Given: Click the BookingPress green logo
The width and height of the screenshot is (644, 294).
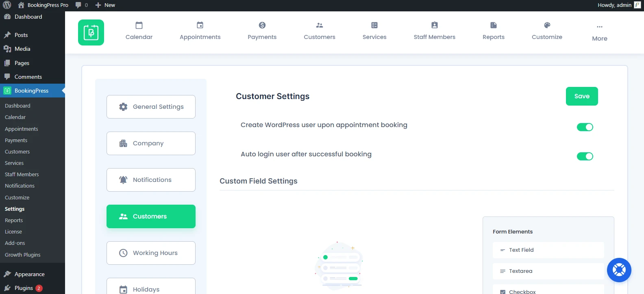Looking at the screenshot, I should click(x=91, y=32).
